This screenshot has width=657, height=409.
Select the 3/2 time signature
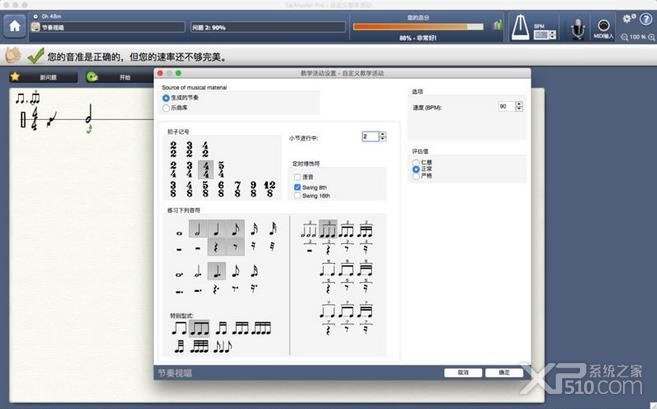[189, 149]
